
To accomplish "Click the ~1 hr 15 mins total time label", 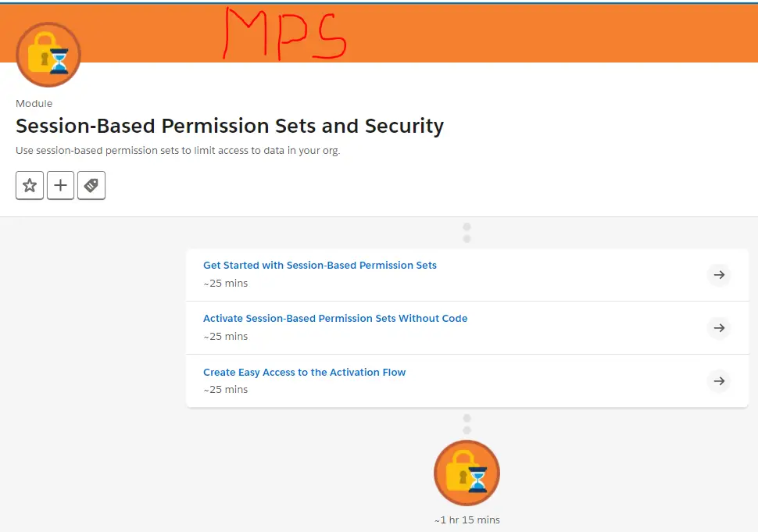I will coord(467,520).
